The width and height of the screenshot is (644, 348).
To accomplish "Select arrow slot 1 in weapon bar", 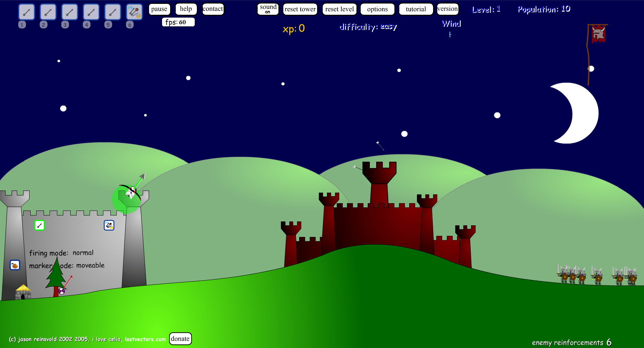I will pos(26,12).
